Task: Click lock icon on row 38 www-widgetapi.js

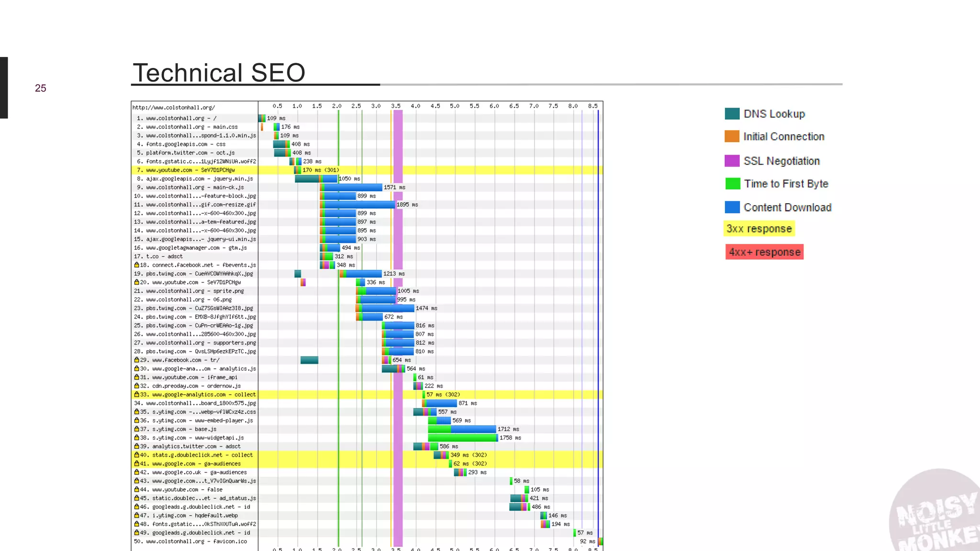Action: (136, 437)
